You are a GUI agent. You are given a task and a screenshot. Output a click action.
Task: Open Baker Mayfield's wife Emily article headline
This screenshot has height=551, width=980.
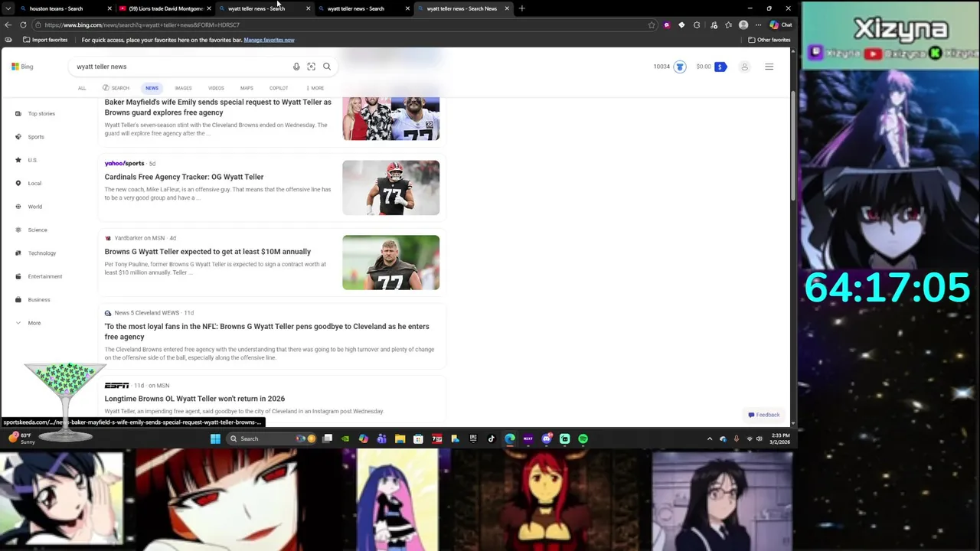tap(218, 107)
